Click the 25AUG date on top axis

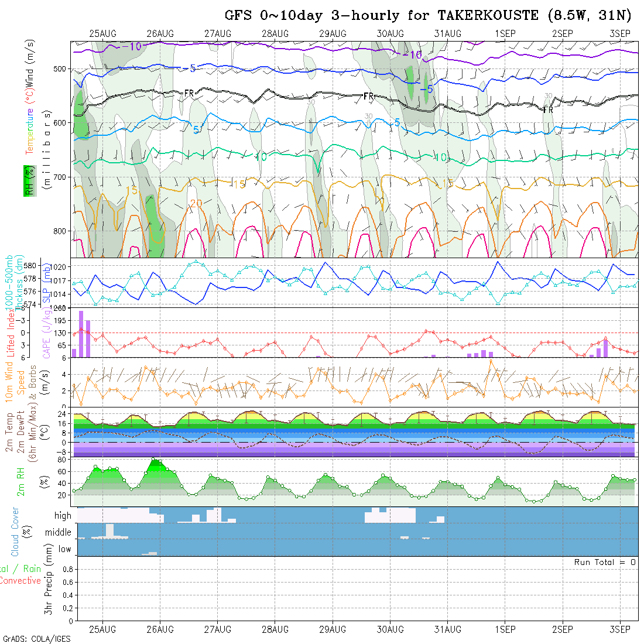[103, 33]
